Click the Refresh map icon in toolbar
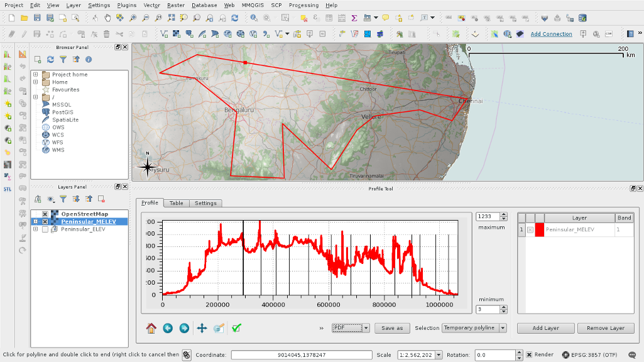Image resolution: width=644 pixels, height=362 pixels. [234, 18]
